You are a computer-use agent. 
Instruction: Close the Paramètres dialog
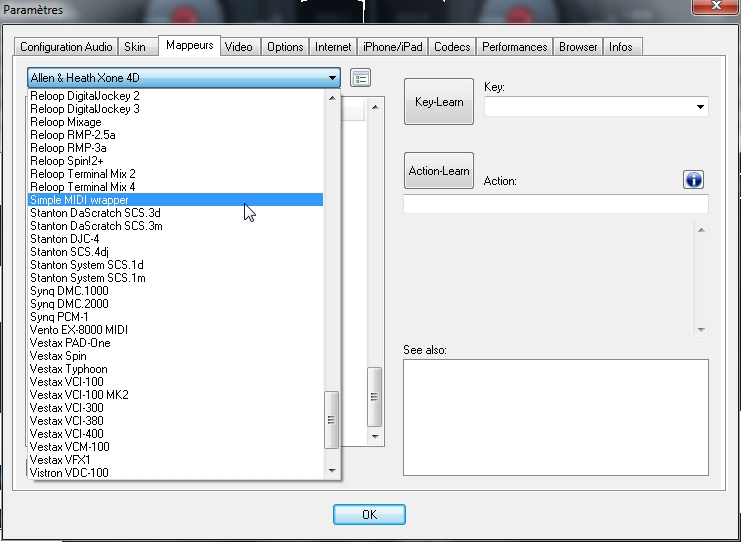715,6
